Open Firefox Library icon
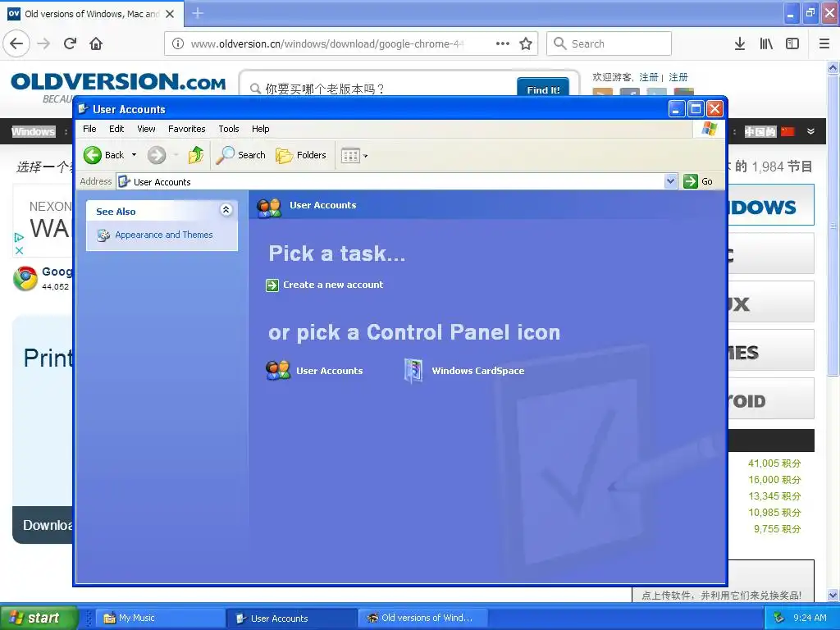Viewport: 840px width, 630px height. (766, 44)
